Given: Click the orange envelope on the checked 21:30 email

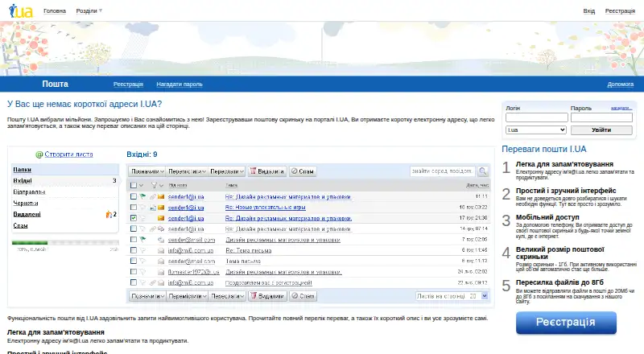Looking at the screenshot, I should [161, 218].
